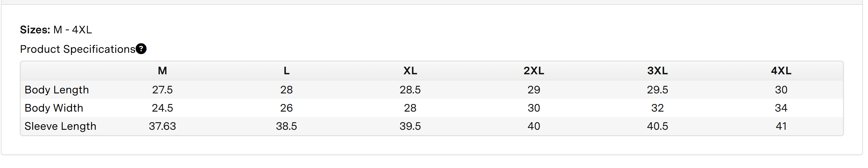Click the Sleeve Length row label

tap(60, 126)
